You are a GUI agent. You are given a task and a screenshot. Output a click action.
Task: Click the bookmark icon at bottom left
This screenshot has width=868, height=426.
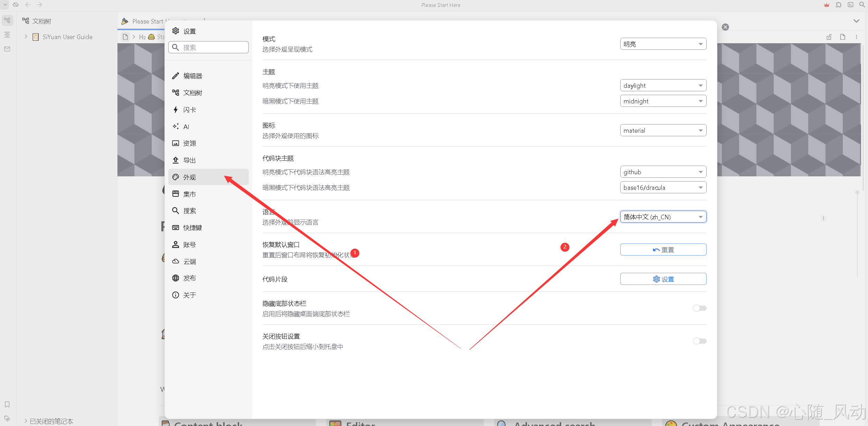click(7, 404)
